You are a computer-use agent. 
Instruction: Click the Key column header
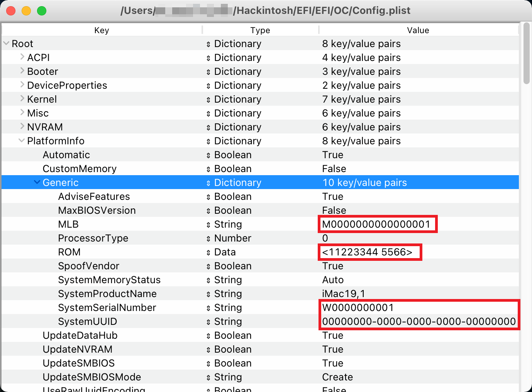(x=102, y=30)
